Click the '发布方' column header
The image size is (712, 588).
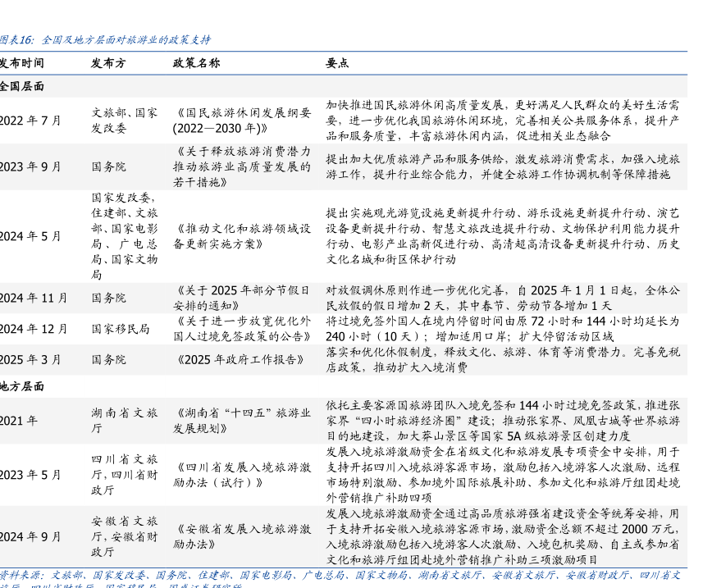108,63
